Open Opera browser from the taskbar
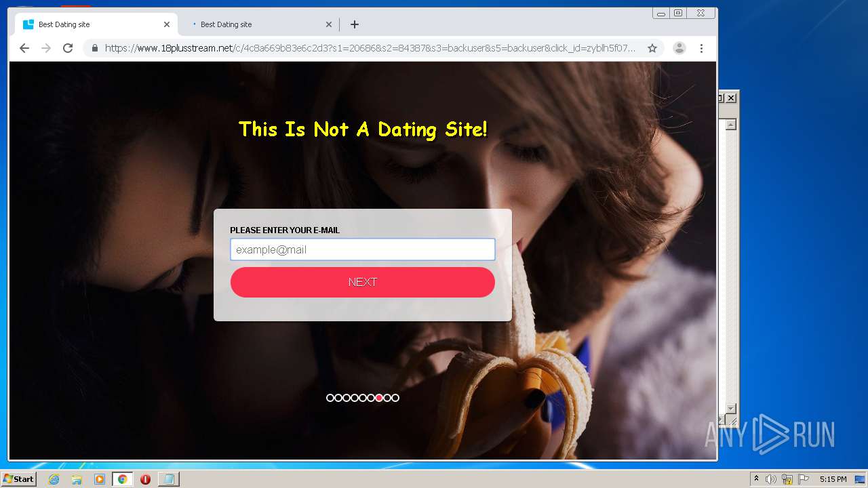The height and width of the screenshot is (488, 868). point(145,479)
